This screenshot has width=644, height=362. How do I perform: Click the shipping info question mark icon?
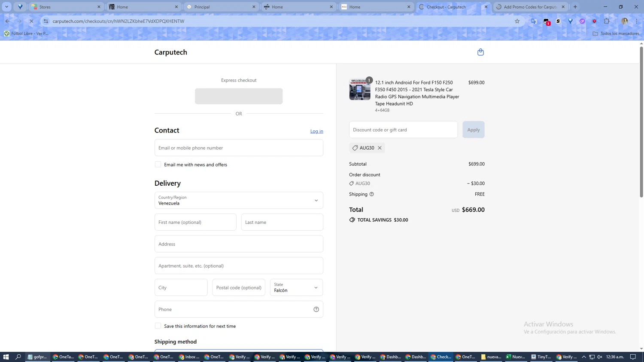click(372, 194)
